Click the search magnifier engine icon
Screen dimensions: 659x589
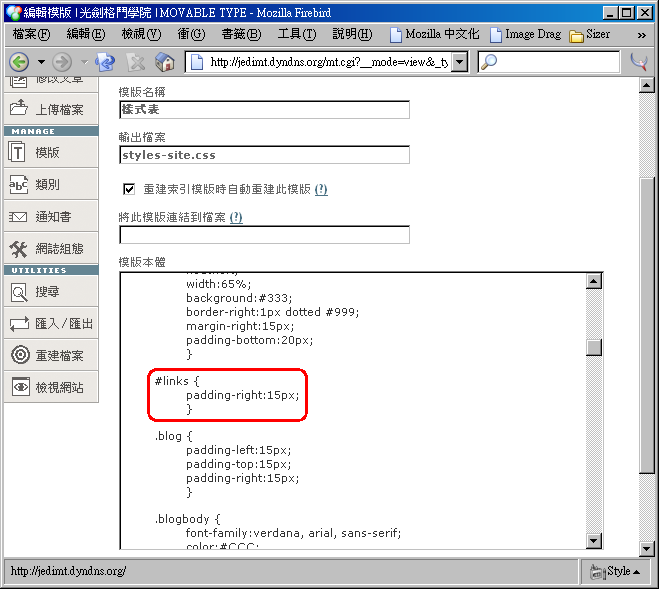pyautogui.click(x=489, y=62)
